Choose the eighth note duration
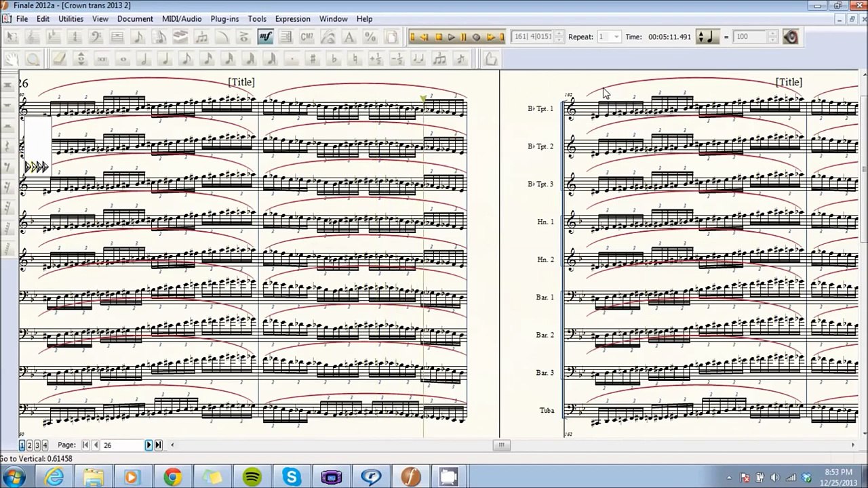868x488 pixels. tap(186, 59)
